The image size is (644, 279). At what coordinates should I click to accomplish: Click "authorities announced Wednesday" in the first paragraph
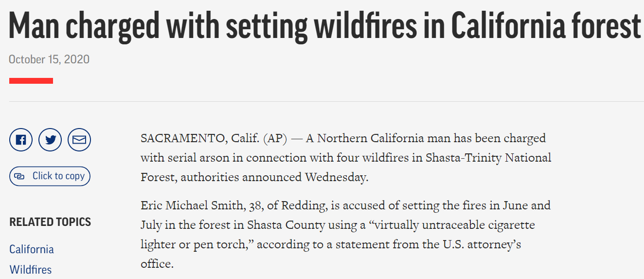click(274, 177)
